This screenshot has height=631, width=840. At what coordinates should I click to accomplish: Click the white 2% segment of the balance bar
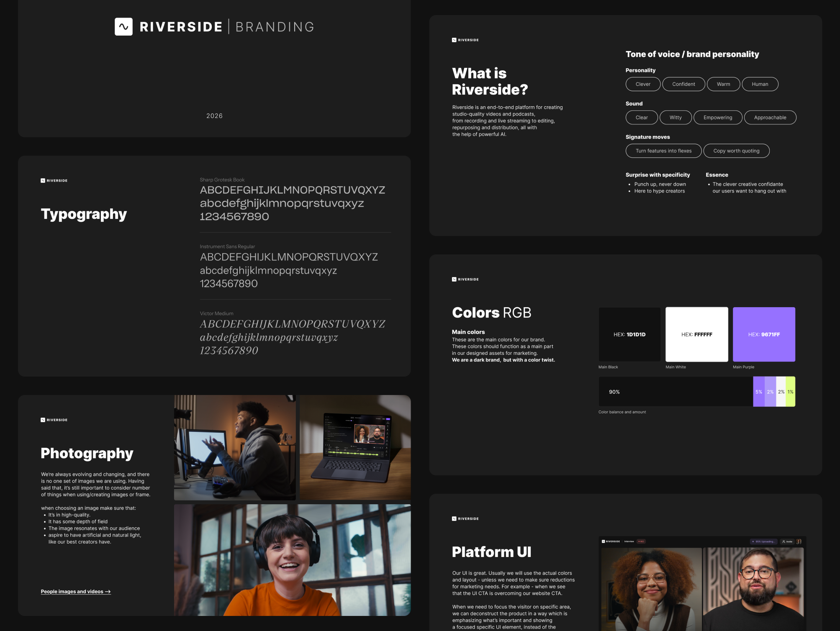click(781, 392)
